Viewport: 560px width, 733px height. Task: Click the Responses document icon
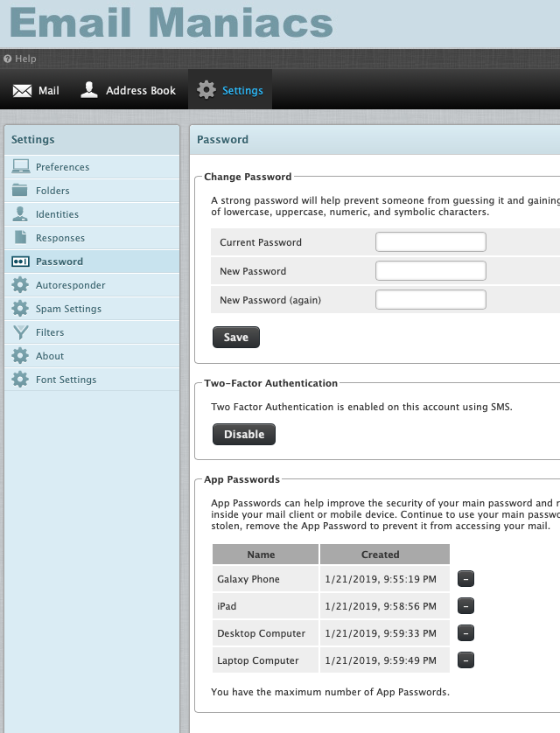21,237
